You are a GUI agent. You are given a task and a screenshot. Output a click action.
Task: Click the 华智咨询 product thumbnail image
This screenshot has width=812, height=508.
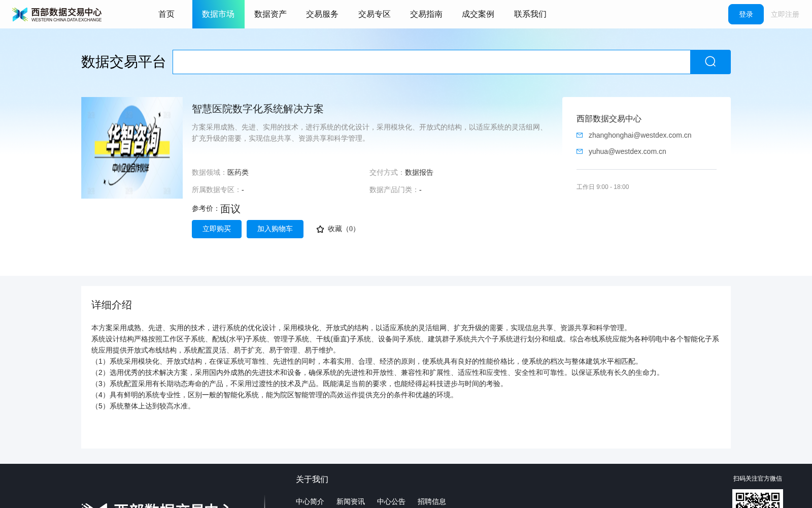click(x=132, y=148)
